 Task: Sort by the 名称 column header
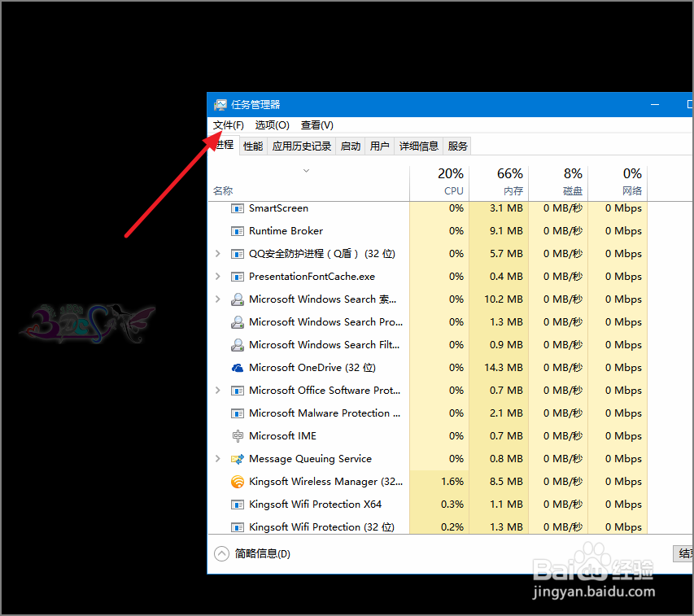[x=308, y=183]
